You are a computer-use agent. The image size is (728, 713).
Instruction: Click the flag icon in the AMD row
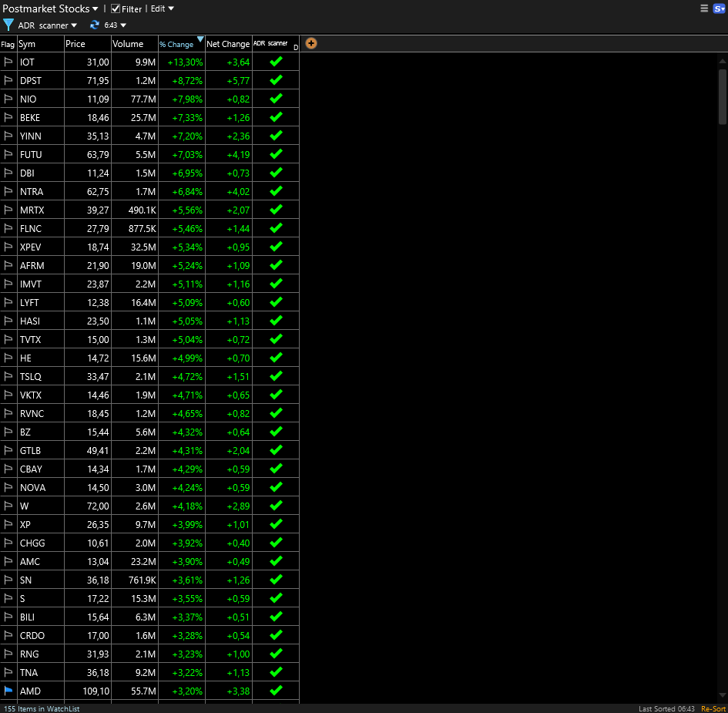pyautogui.click(x=8, y=691)
